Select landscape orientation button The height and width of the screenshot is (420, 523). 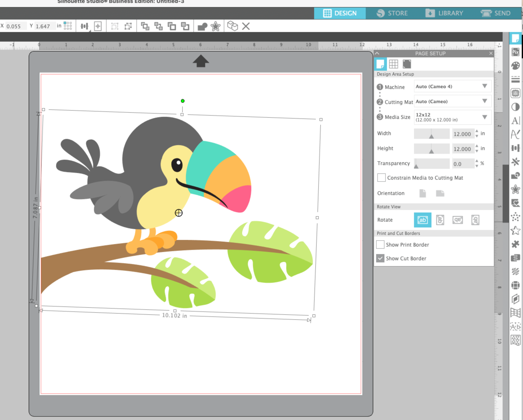pos(440,193)
